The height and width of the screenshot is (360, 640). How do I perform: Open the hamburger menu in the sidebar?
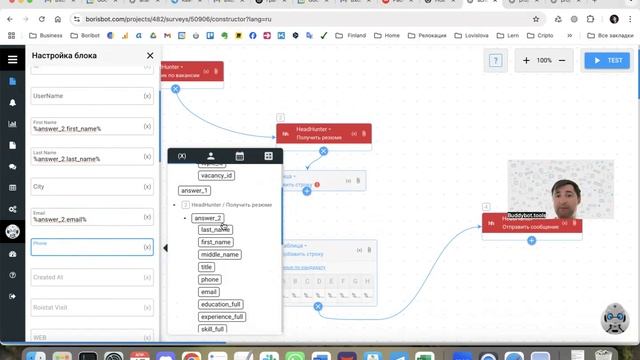tap(12, 60)
